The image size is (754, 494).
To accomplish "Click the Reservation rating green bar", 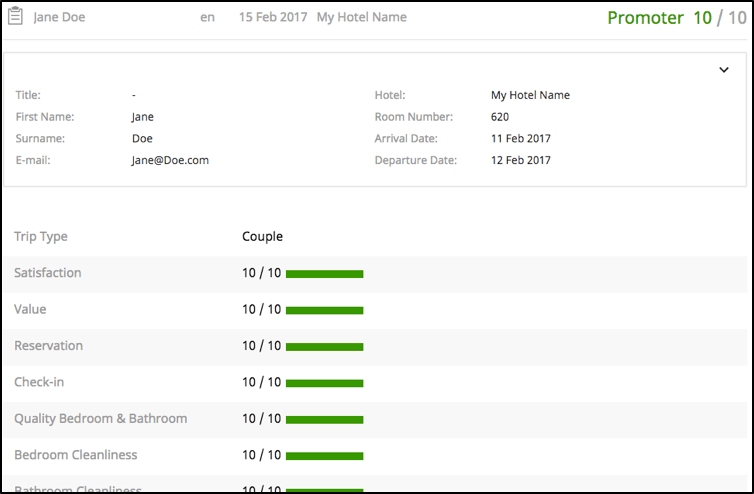I will pyautogui.click(x=324, y=347).
